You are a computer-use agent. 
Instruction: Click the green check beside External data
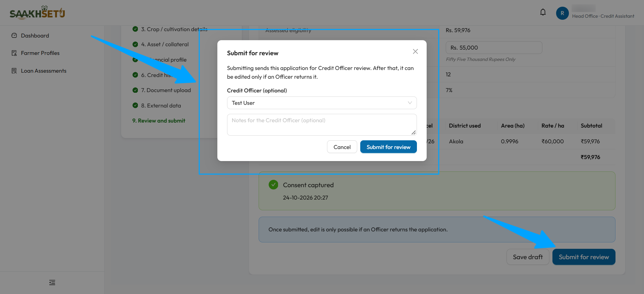pyautogui.click(x=135, y=105)
